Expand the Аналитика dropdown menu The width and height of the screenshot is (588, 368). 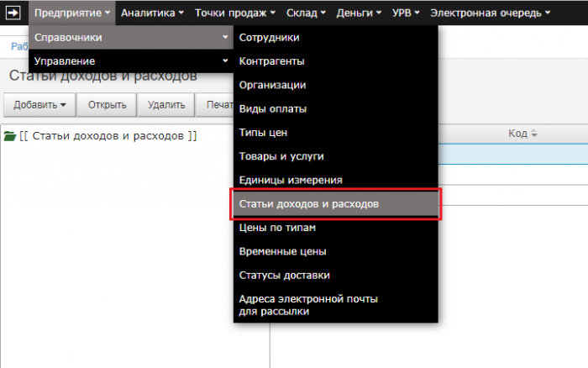[152, 13]
